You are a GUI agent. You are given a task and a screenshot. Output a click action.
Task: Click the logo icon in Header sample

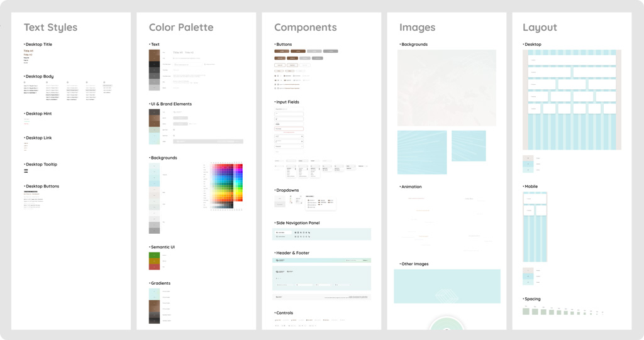point(277,260)
